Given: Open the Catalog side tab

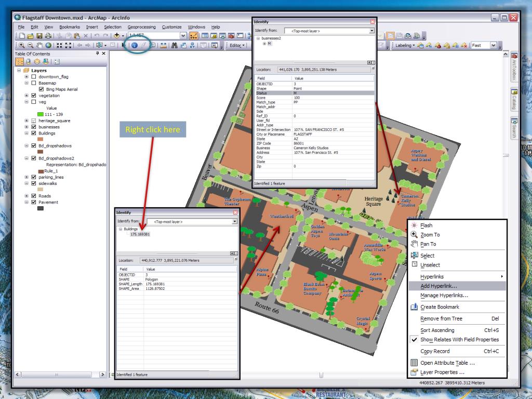Looking at the screenshot, I should [514, 99].
